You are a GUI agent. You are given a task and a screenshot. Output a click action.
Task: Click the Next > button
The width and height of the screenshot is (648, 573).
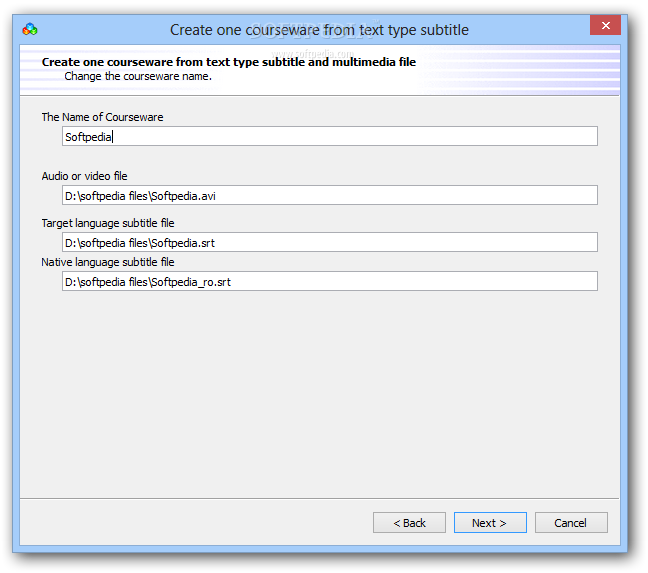click(x=490, y=523)
